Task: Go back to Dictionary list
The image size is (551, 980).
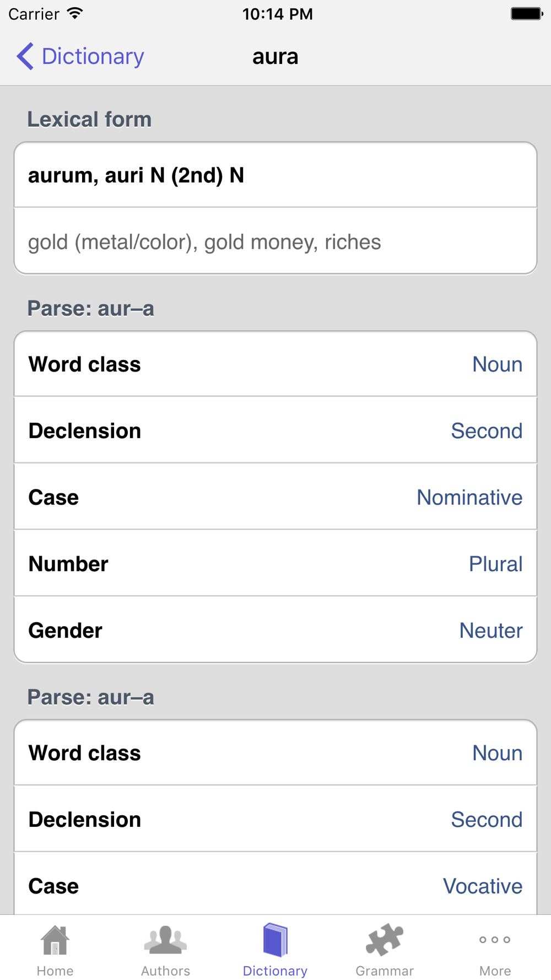Action: 93,56
